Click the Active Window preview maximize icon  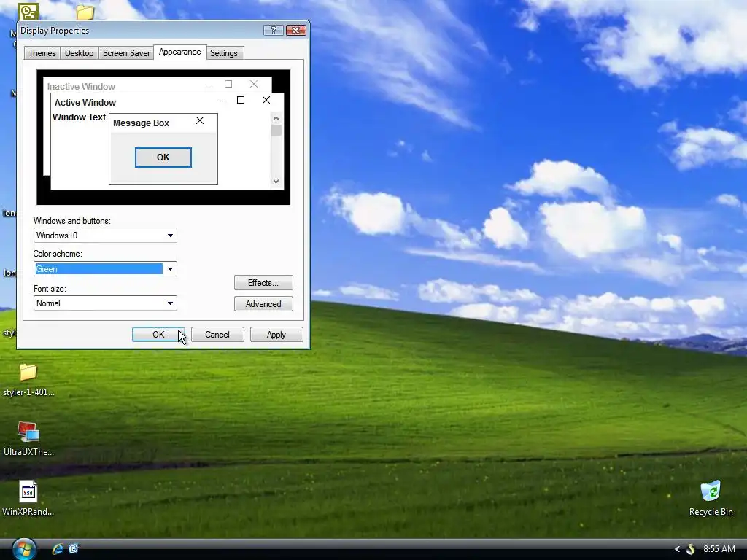(241, 100)
